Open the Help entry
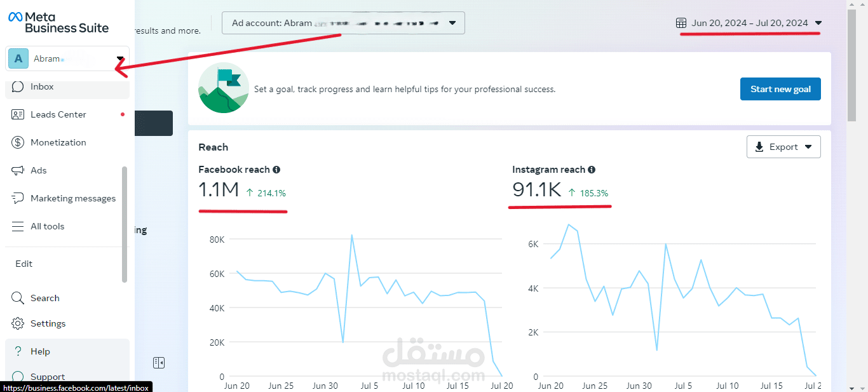 pos(67,351)
